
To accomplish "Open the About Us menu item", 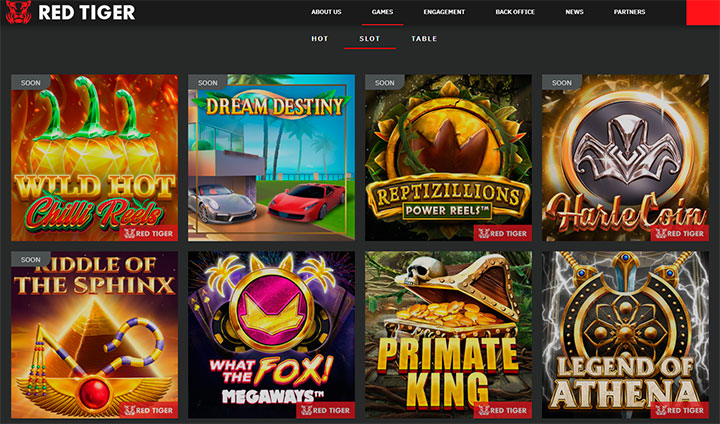I will pyautogui.click(x=326, y=12).
